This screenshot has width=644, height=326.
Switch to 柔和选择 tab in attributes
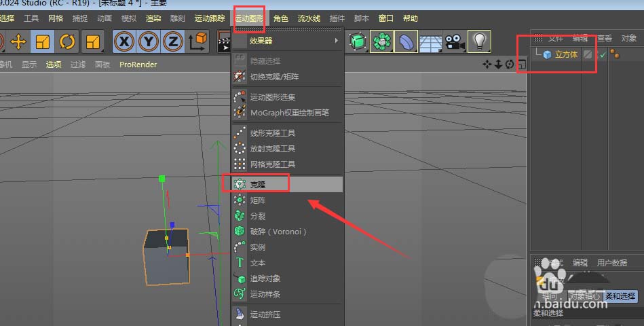620,296
